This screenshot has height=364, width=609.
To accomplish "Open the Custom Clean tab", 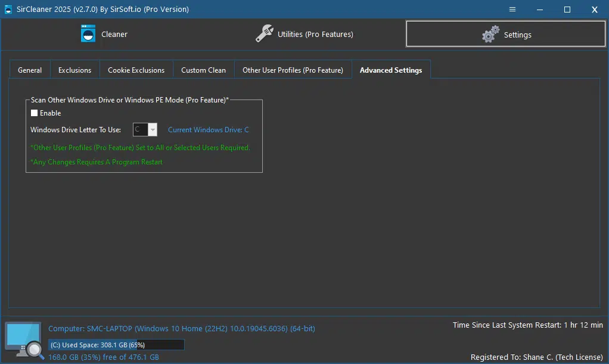I will (204, 70).
